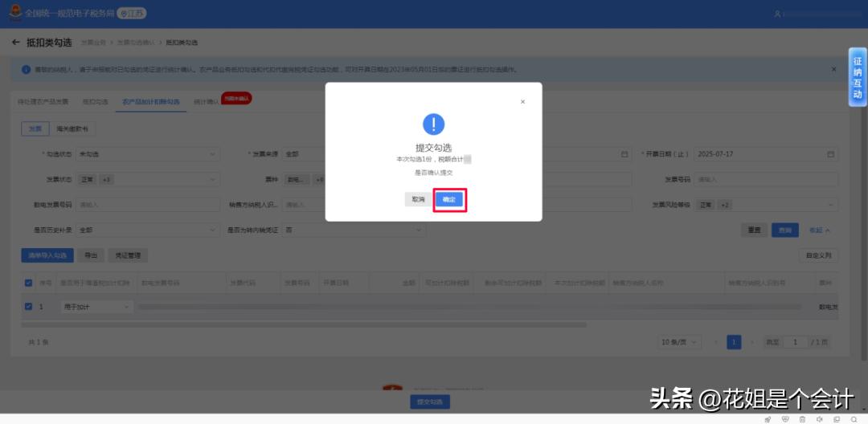Image resolution: width=868 pixels, height=424 pixels.
Task: Toggle the checkbox for row 1
Action: pos(29,306)
